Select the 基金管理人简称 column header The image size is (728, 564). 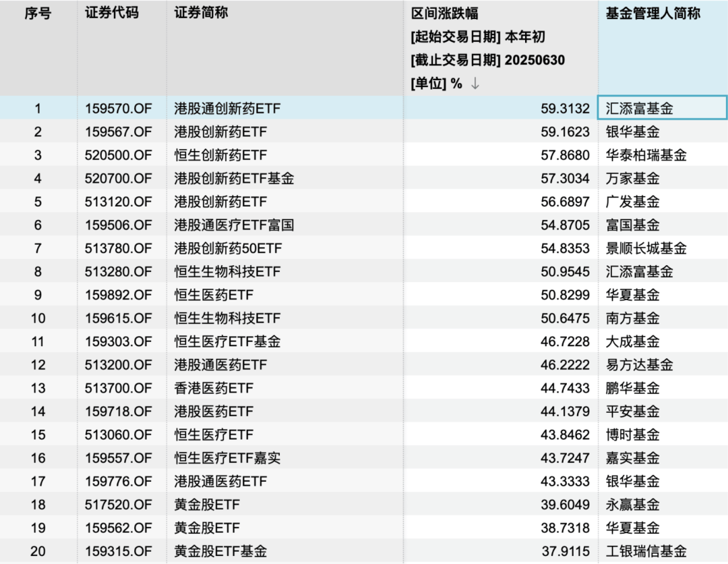pos(653,13)
